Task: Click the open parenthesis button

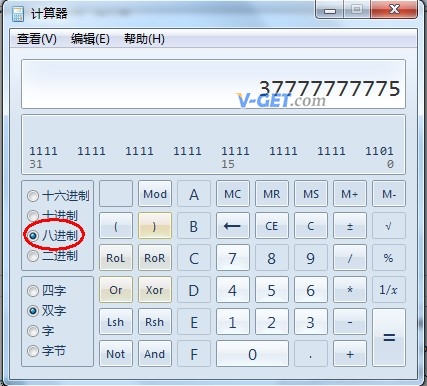Action: 116,226
